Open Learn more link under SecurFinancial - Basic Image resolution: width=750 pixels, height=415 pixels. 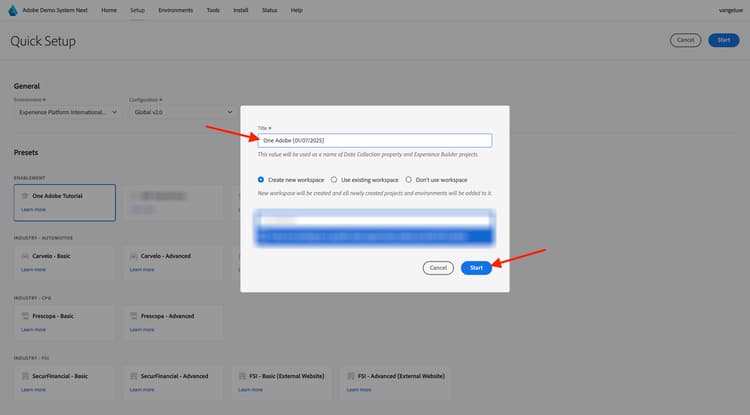tap(33, 390)
